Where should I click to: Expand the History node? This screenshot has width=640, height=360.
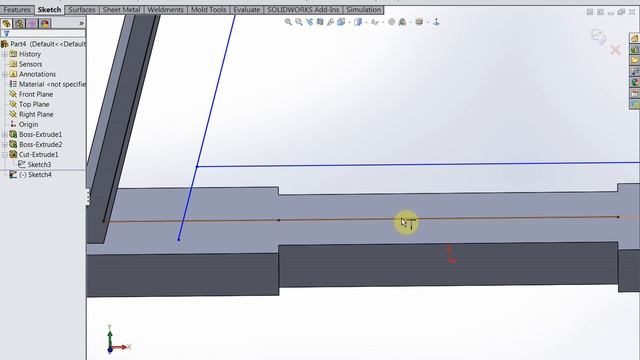click(x=4, y=54)
